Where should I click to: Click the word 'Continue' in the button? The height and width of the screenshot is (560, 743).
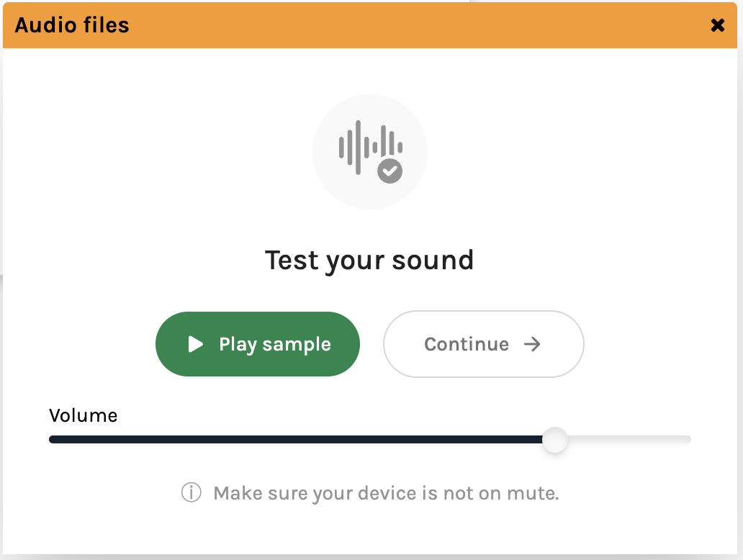pos(466,344)
